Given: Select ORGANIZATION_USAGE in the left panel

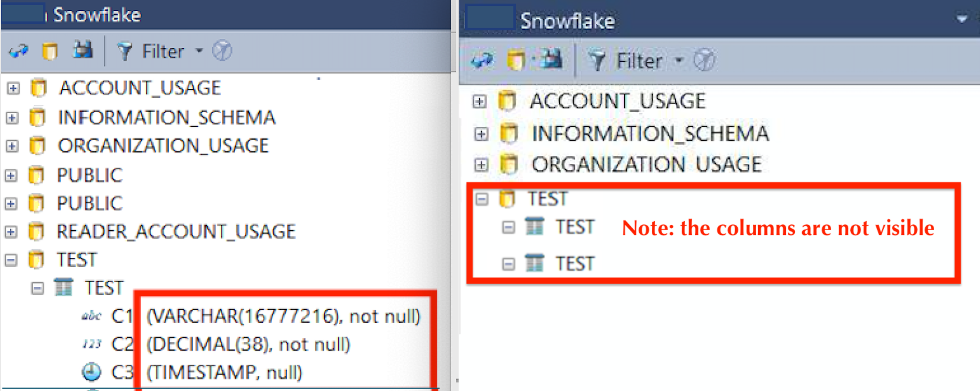Looking at the screenshot, I should (x=163, y=146).
